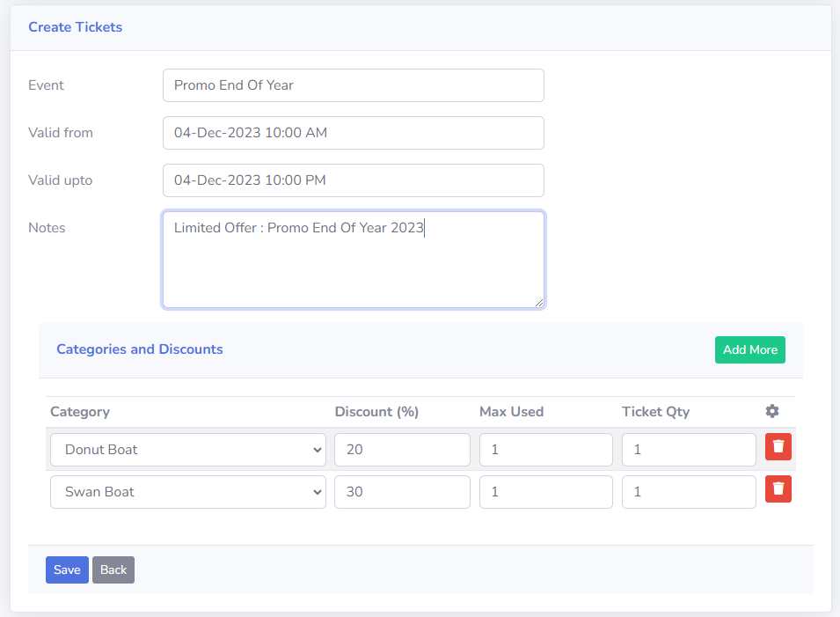Select Max Used field for Donut Boat
Image resolution: width=840 pixels, height=617 pixels.
545,450
